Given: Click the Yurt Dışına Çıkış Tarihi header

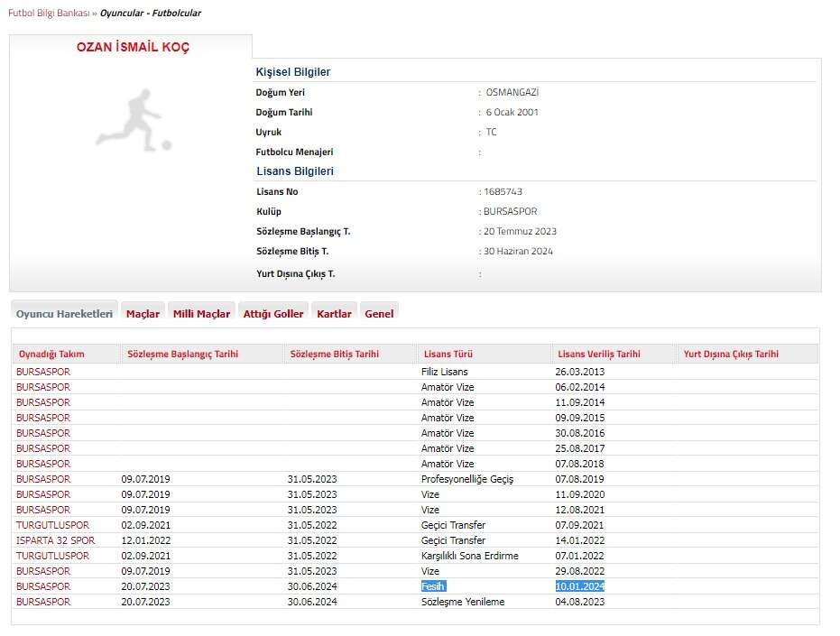Looking at the screenshot, I should coord(731,355).
